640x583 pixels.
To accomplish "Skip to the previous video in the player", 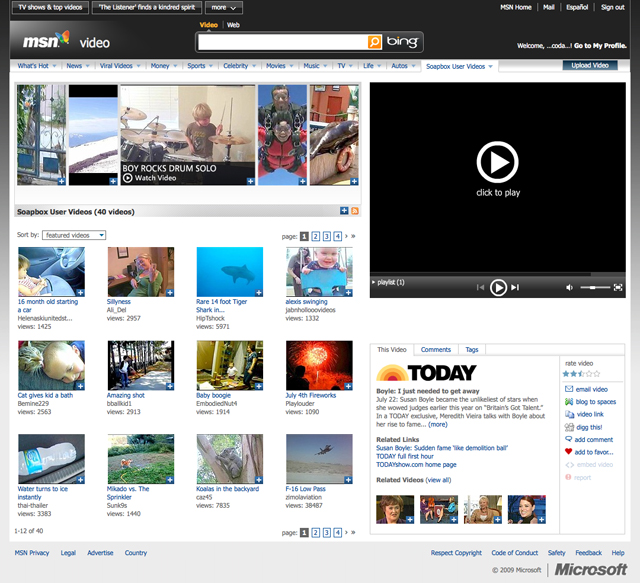I will point(480,287).
